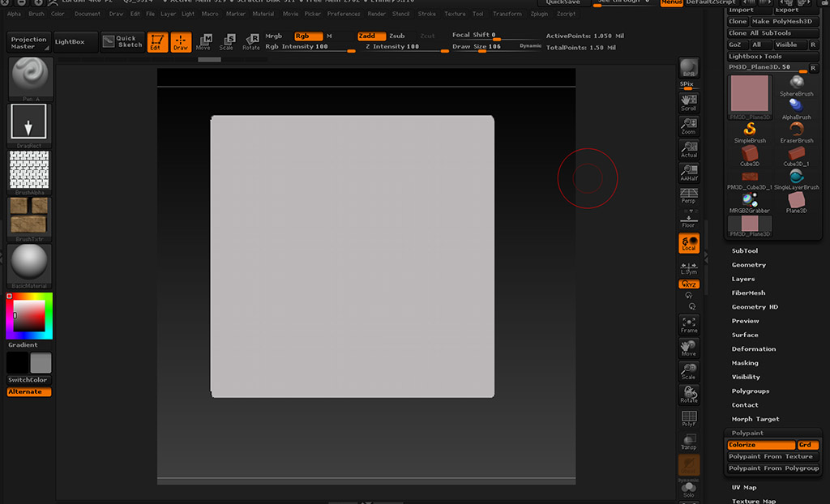
Task: Open the Render menu
Action: tap(377, 14)
